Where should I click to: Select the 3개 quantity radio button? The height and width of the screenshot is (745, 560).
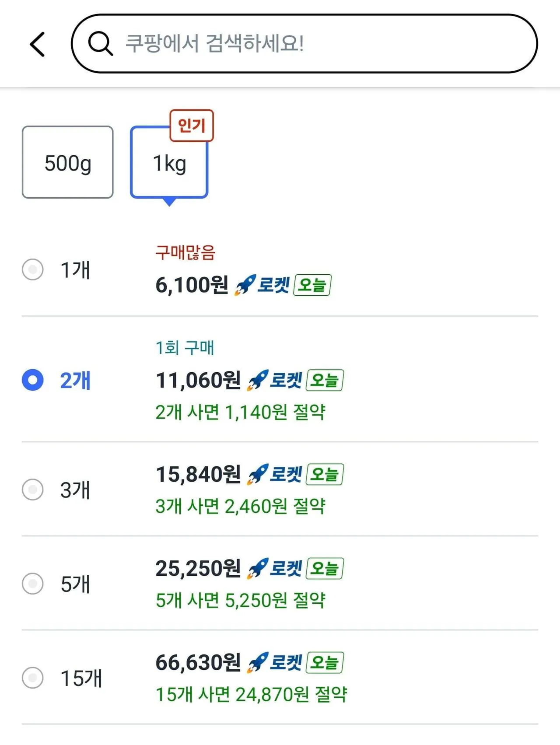point(32,490)
